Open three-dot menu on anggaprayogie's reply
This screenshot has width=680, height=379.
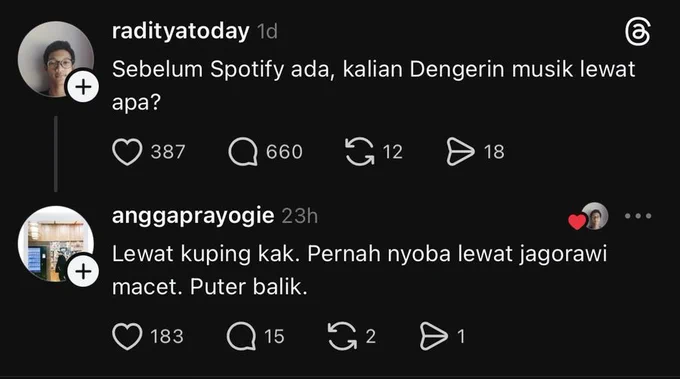[x=638, y=216]
